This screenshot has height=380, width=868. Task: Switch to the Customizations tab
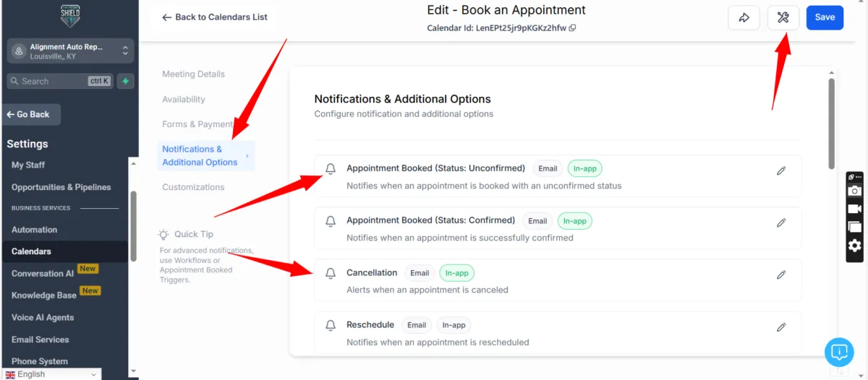pos(193,187)
